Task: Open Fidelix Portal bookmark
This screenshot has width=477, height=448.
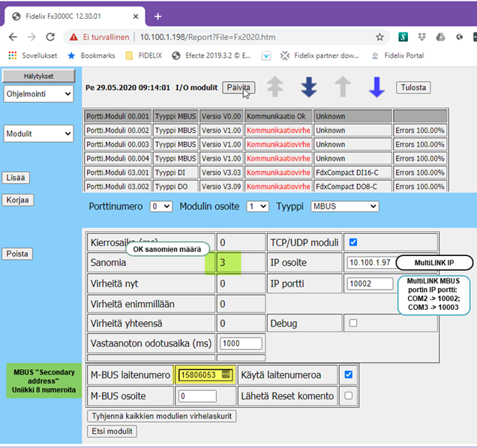Action: (398, 56)
